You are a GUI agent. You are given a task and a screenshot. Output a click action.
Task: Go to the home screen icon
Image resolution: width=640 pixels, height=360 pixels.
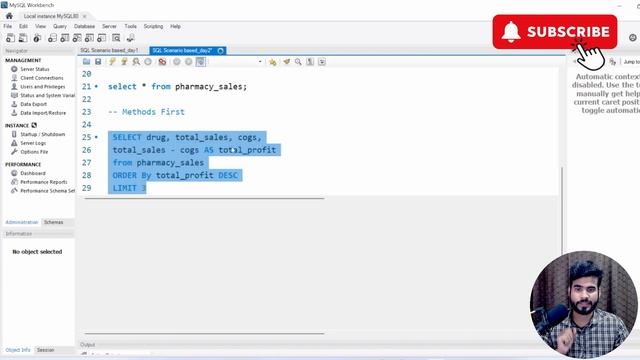[x=9, y=16]
